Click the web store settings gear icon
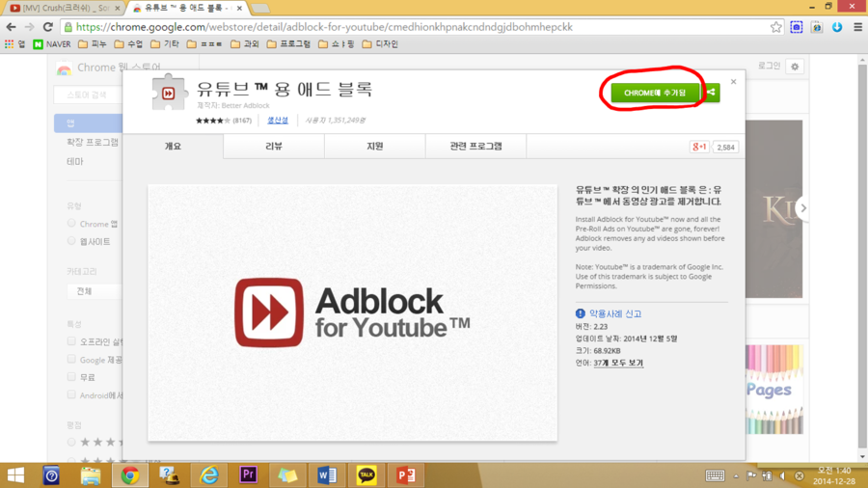This screenshot has width=868, height=488. 795,67
